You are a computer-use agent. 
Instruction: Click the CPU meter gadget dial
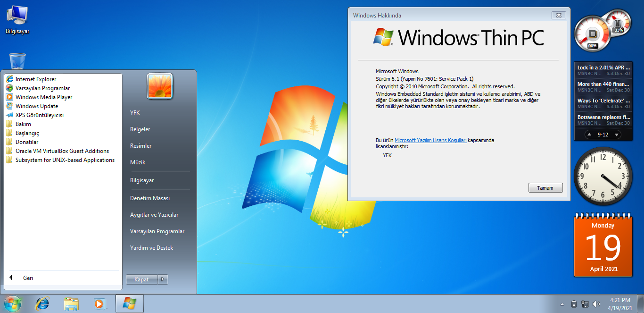(592, 33)
